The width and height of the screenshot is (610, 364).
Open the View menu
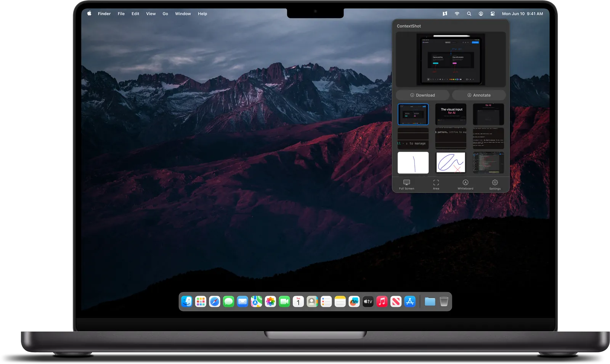pyautogui.click(x=151, y=14)
